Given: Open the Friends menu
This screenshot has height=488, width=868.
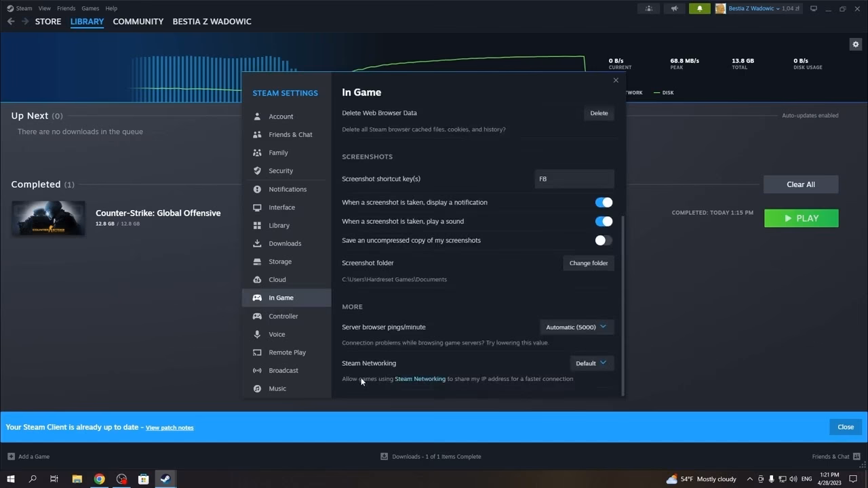Looking at the screenshot, I should tap(66, 8).
